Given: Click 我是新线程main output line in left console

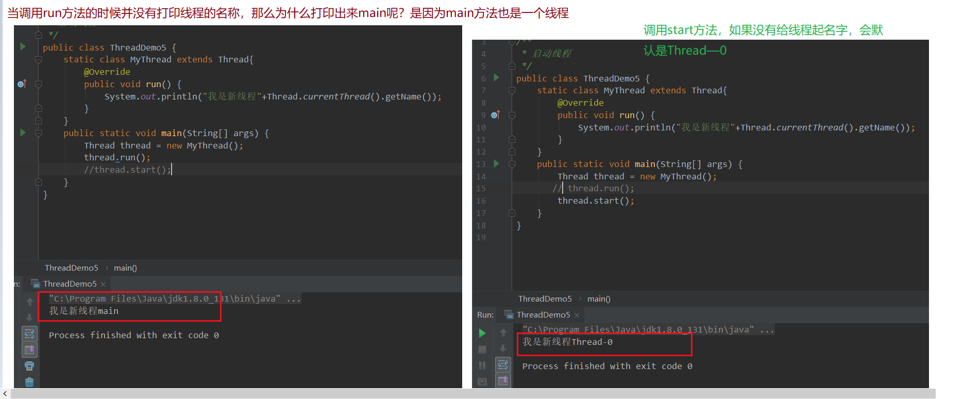Looking at the screenshot, I should click(x=83, y=311).
